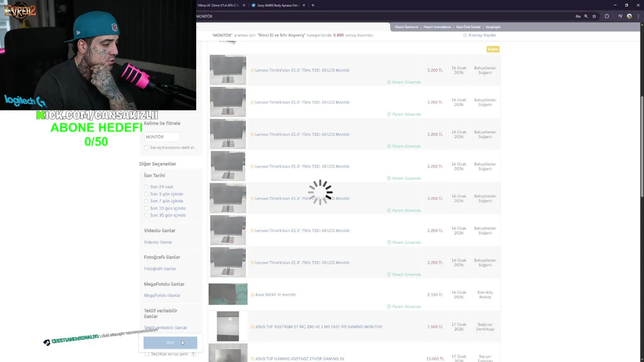This screenshot has width=644, height=362.
Task: Enable Seçtikçe sonuç getir checkbox
Action: point(147,354)
